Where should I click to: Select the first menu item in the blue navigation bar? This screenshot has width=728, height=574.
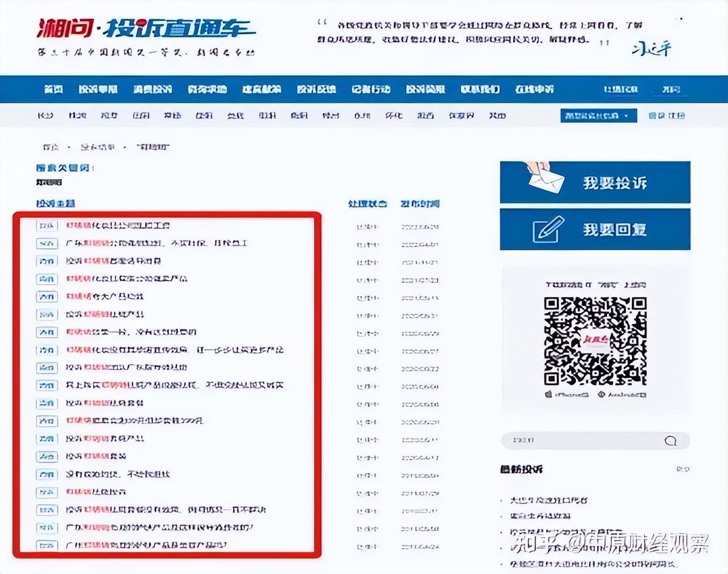tap(55, 89)
